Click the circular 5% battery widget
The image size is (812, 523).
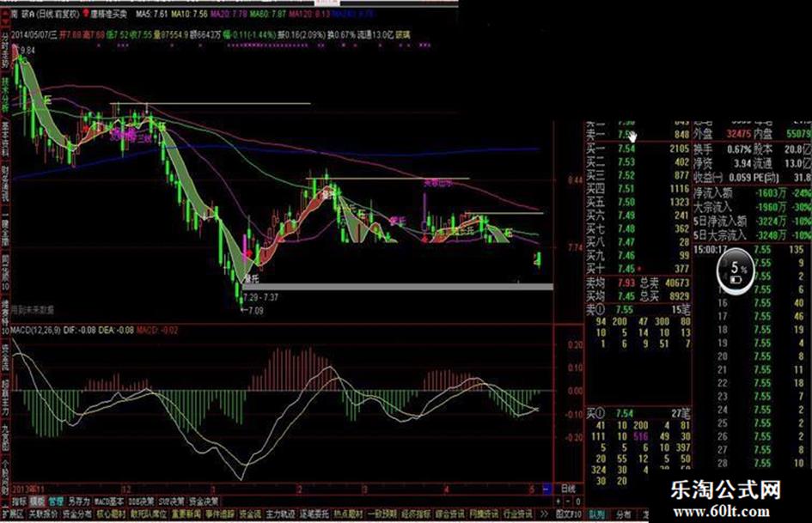[x=736, y=272]
